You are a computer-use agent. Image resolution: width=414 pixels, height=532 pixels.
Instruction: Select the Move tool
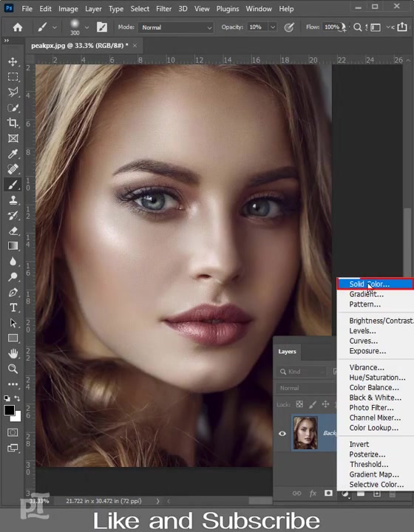pyautogui.click(x=13, y=62)
